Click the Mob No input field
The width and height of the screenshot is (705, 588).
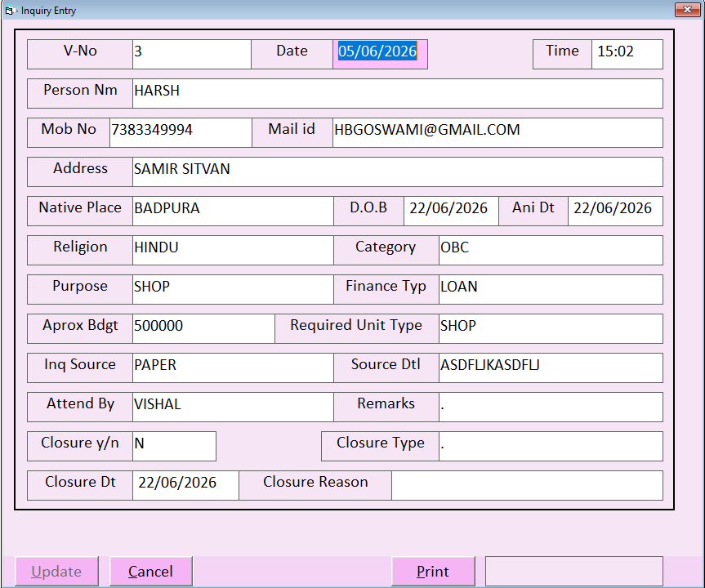(x=181, y=132)
